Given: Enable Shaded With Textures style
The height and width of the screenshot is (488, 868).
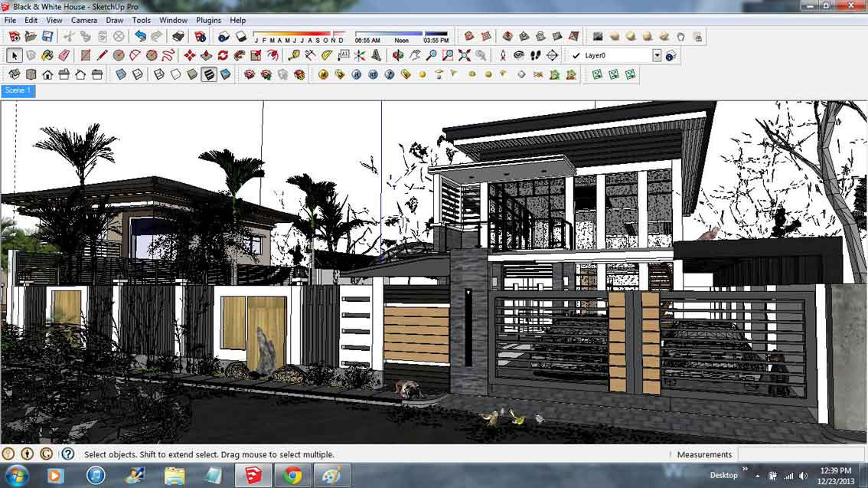Looking at the screenshot, I should coord(209,74).
